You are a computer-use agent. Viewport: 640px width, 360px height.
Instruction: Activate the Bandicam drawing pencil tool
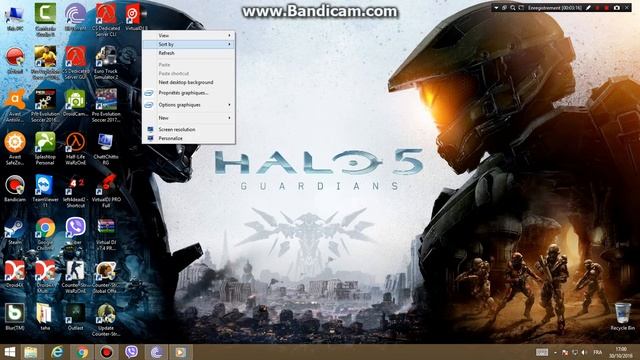click(x=588, y=8)
